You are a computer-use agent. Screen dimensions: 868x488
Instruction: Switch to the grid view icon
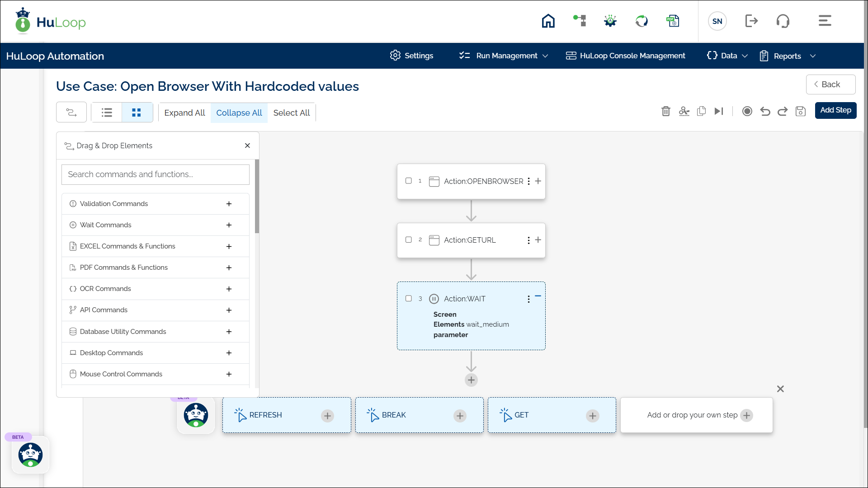click(x=137, y=113)
